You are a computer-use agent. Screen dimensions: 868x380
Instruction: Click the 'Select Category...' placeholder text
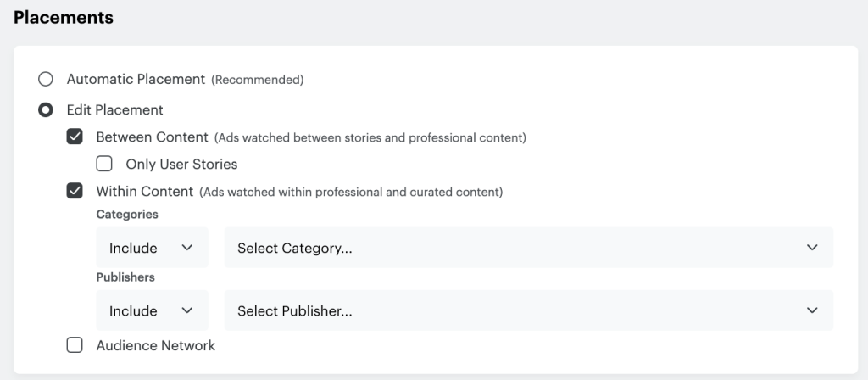click(x=295, y=249)
